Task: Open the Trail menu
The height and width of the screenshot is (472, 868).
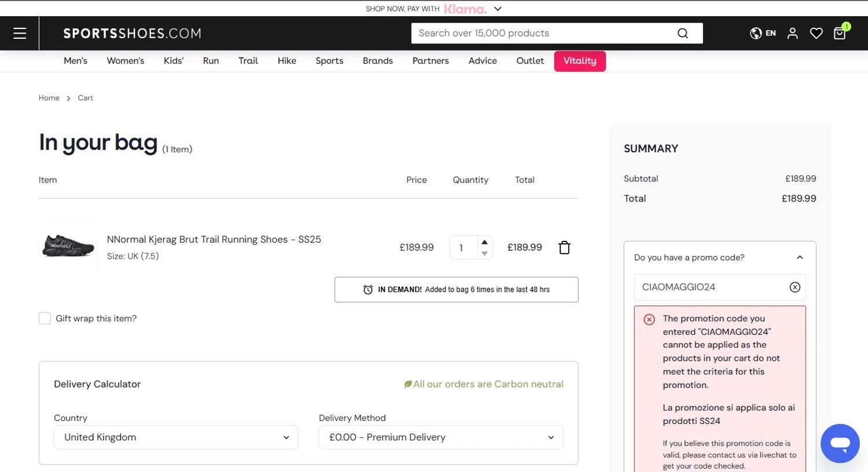Action: (248, 61)
